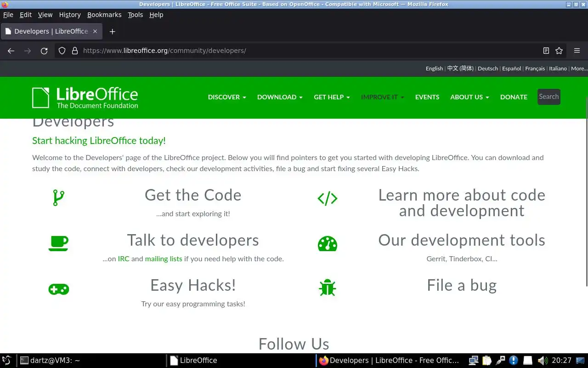Open the DONATE navigation link
Image resolution: width=588 pixels, height=368 pixels.
tap(514, 97)
